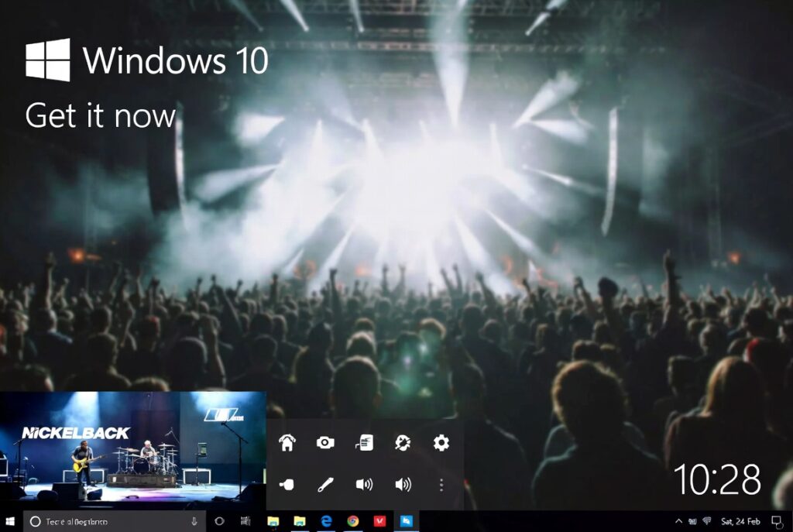Show hidden system tray icons
The width and height of the screenshot is (793, 532).
[679, 522]
